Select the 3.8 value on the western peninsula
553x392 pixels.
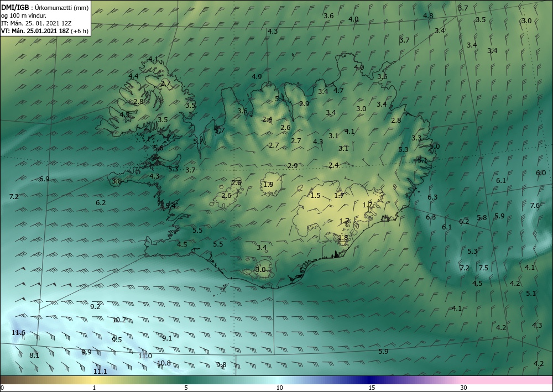tap(117, 181)
